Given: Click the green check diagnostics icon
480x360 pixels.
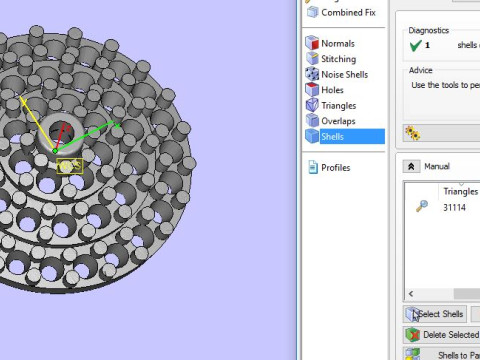Looking at the screenshot, I should coord(415,45).
